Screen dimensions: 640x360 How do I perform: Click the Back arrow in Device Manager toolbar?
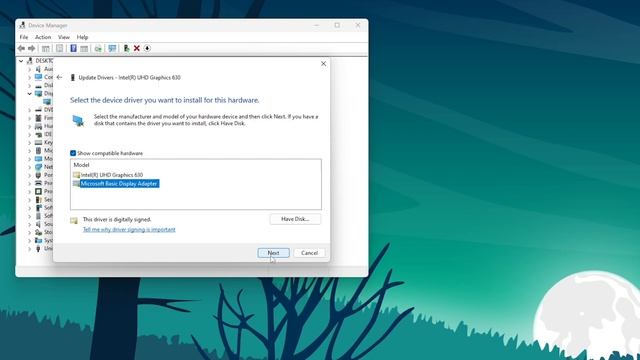point(21,49)
